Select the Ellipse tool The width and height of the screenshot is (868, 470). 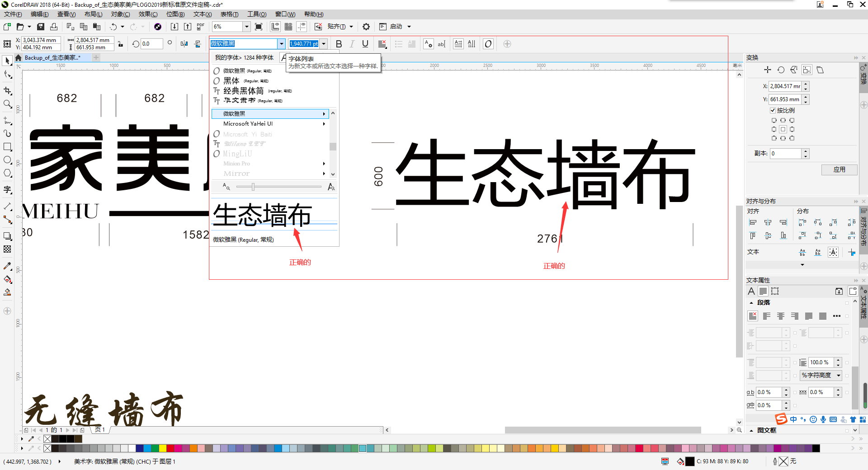[7, 160]
